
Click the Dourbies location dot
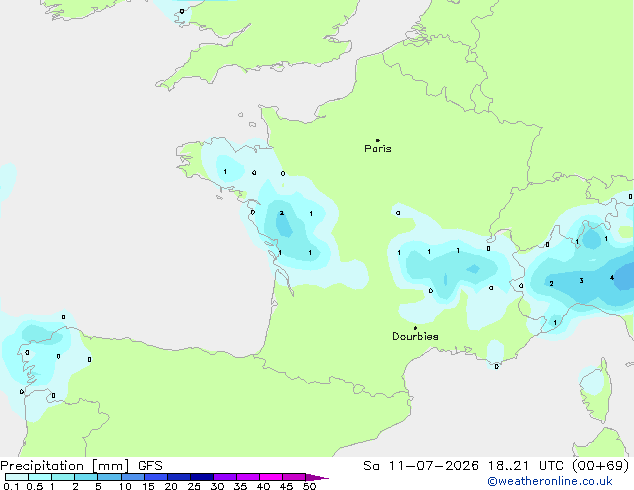(415, 328)
